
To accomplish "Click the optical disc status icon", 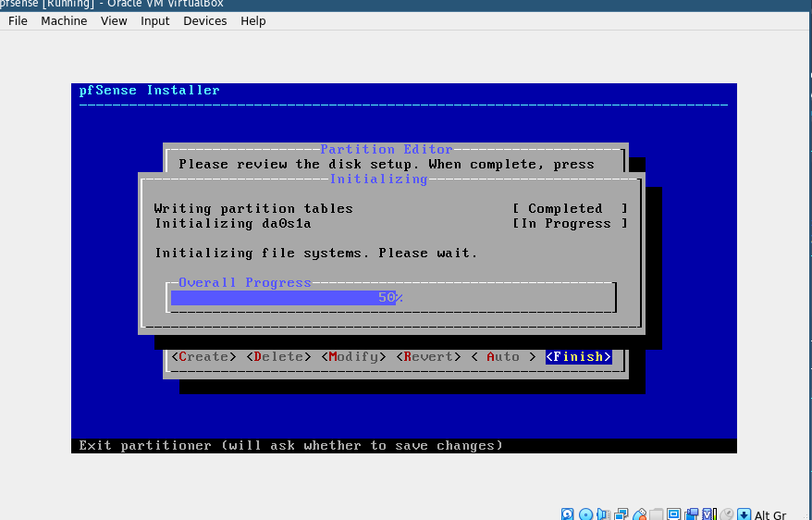I will [585, 514].
